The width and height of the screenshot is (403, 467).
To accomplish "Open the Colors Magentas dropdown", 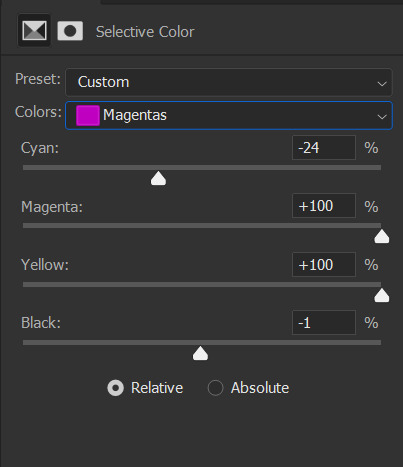I will point(229,115).
